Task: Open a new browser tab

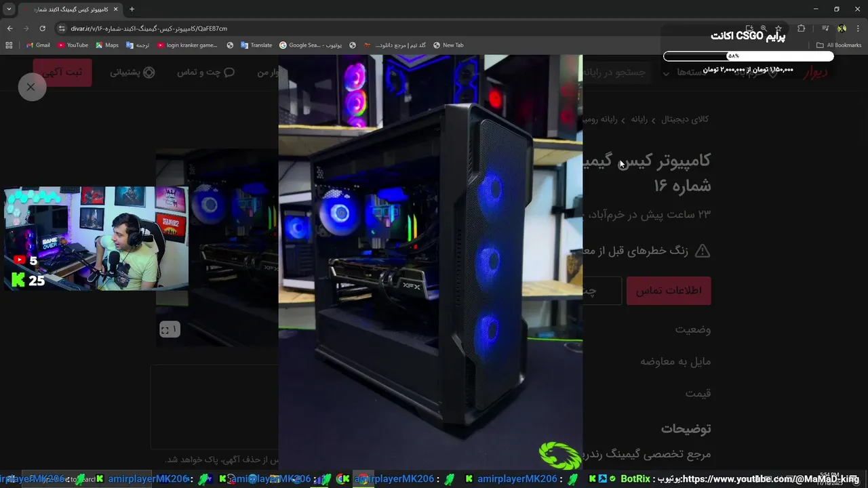Action: point(132,9)
